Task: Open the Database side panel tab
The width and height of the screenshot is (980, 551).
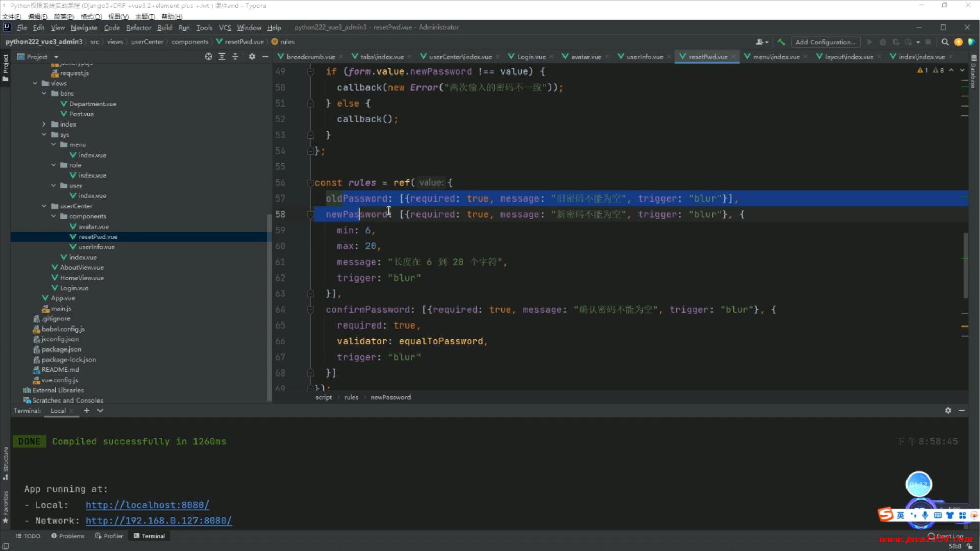Action: point(974,72)
